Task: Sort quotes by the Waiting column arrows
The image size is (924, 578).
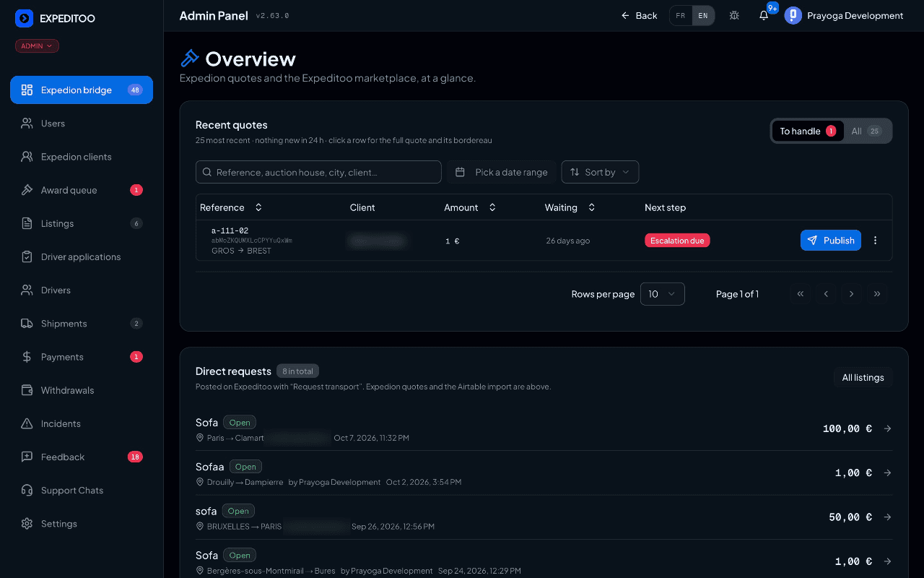Action: pos(591,207)
